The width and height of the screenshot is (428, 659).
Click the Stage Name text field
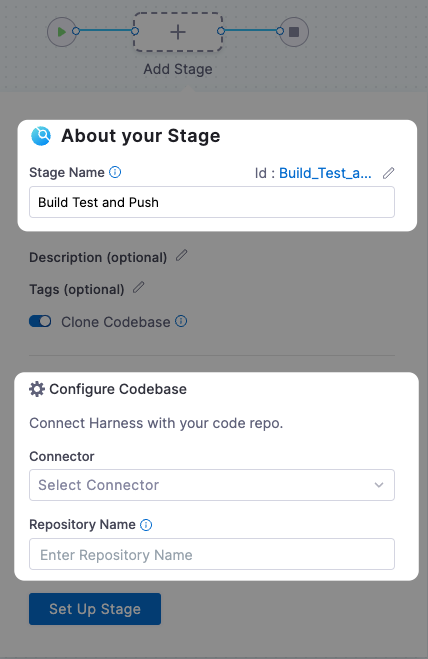pyautogui.click(x=212, y=202)
